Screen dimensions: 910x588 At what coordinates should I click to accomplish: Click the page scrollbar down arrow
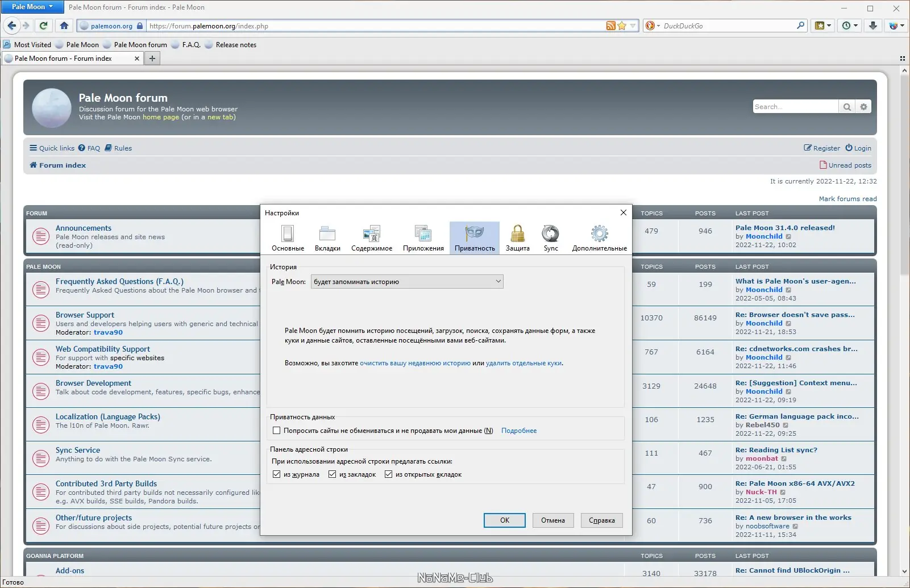905,572
